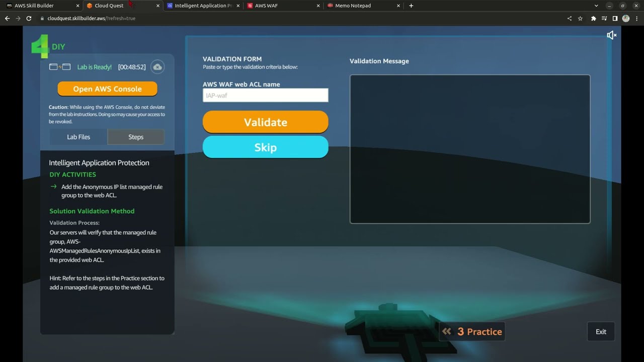View site info lock icon

[x=41, y=18]
